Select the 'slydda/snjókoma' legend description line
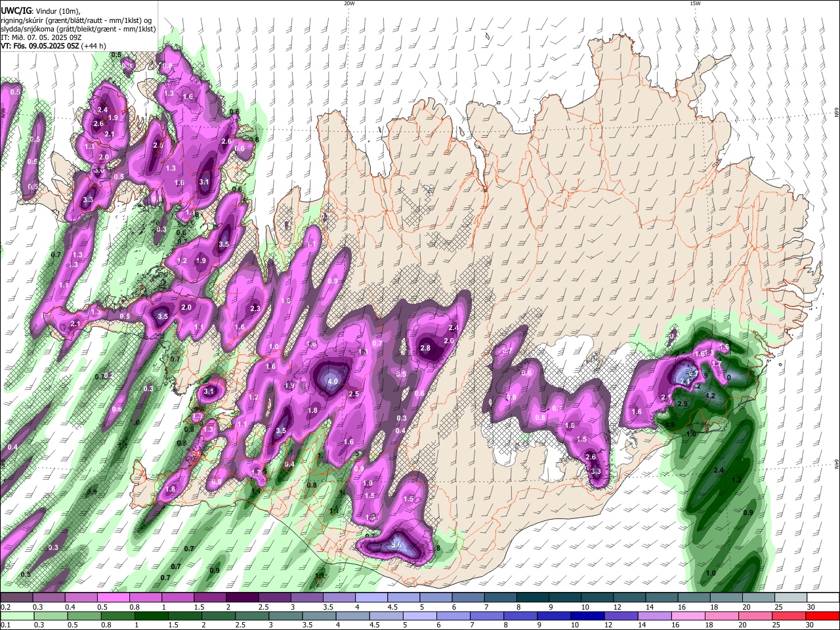The height and width of the screenshot is (630, 840). pos(78,29)
